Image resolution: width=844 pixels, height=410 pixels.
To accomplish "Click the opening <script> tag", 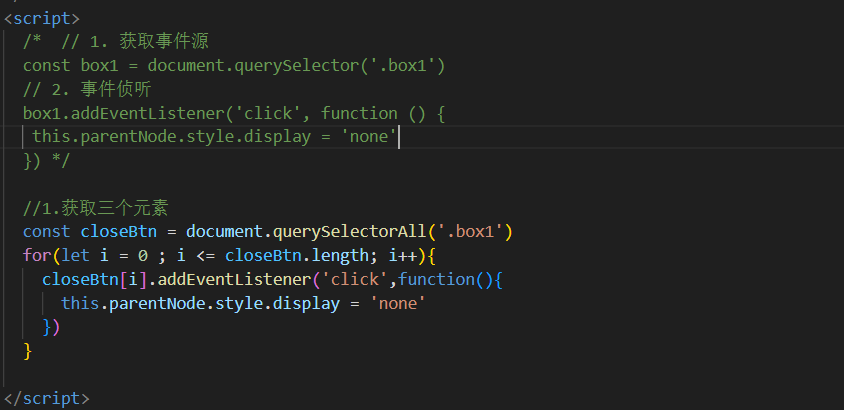I will pyautogui.click(x=41, y=18).
